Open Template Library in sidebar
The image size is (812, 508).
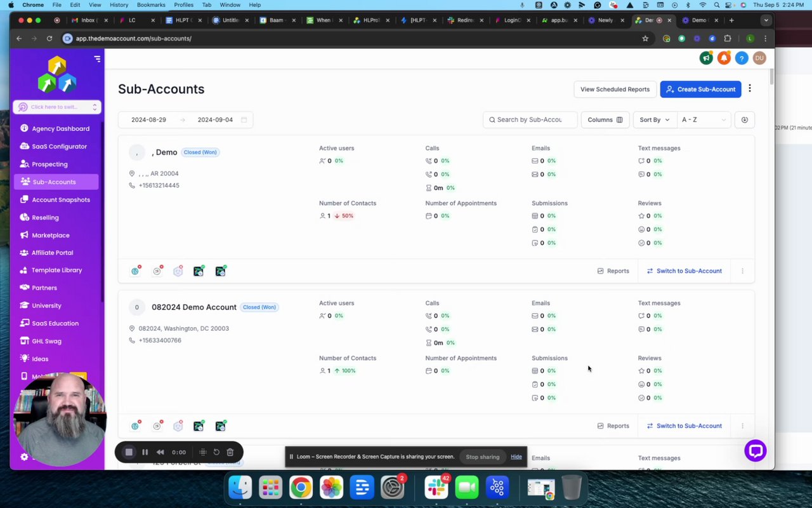point(55,270)
